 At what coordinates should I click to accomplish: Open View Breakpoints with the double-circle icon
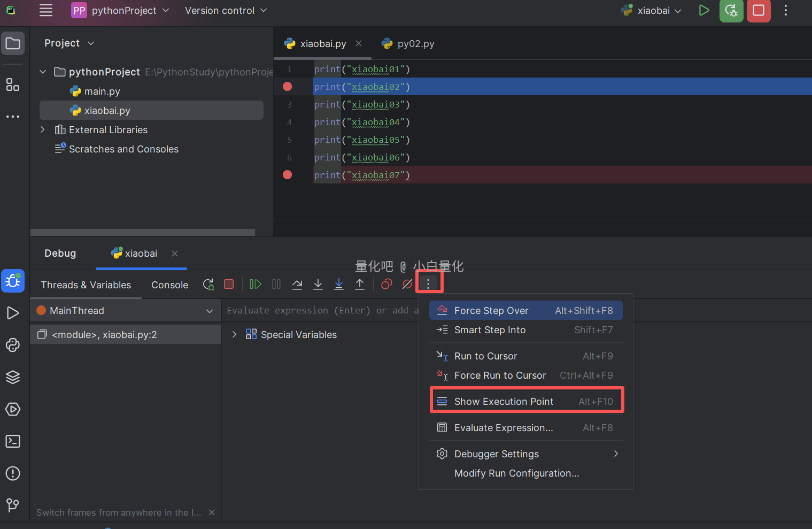(386, 285)
